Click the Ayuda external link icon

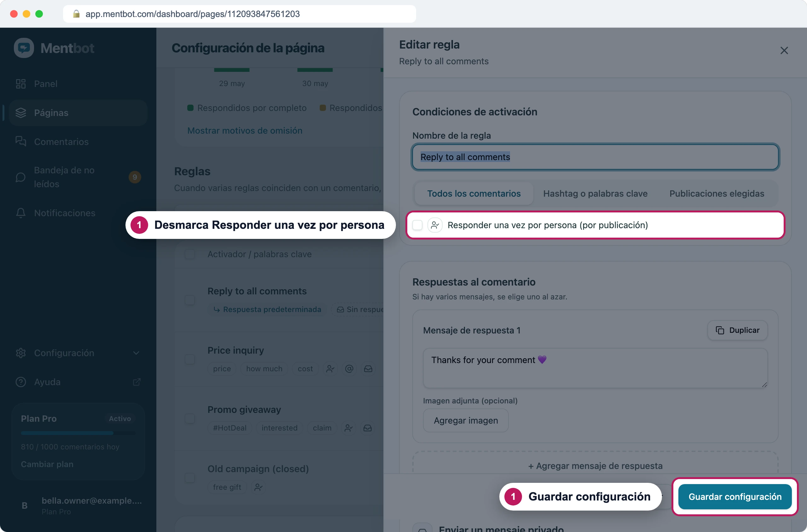pos(136,382)
